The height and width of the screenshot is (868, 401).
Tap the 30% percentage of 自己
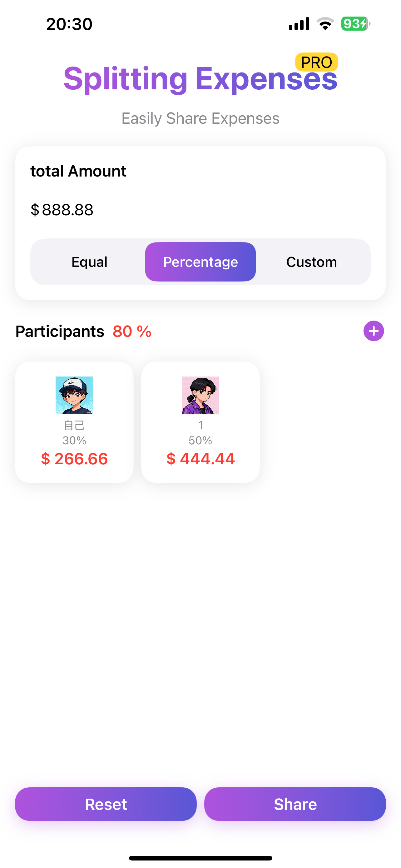74,440
